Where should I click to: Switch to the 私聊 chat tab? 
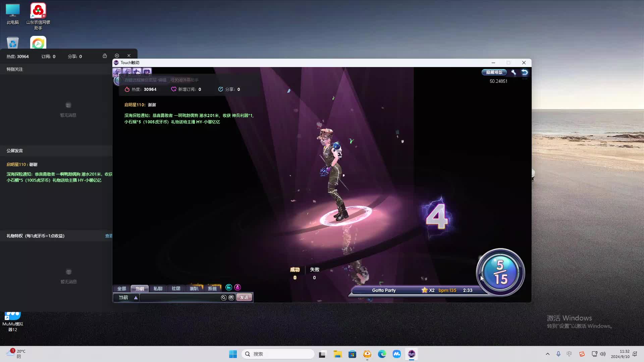click(158, 289)
